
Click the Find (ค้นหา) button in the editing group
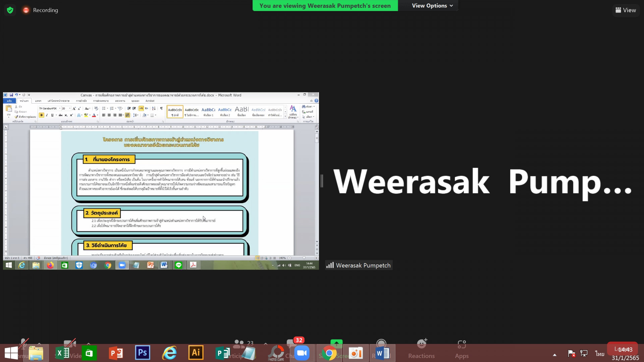click(x=309, y=107)
